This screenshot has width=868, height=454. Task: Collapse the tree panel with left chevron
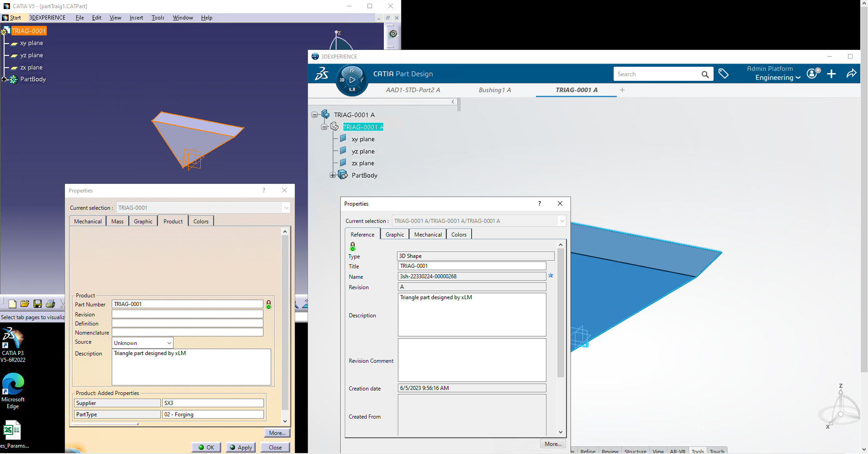coord(453,102)
